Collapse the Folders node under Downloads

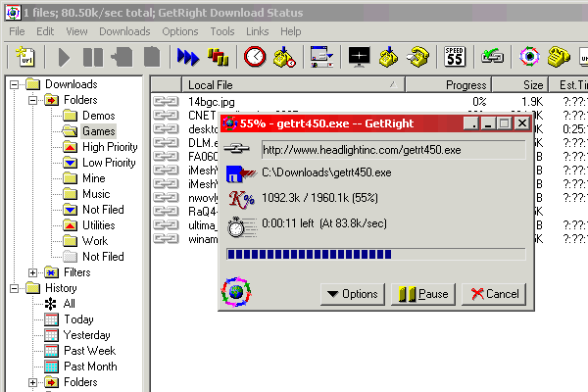(32, 100)
